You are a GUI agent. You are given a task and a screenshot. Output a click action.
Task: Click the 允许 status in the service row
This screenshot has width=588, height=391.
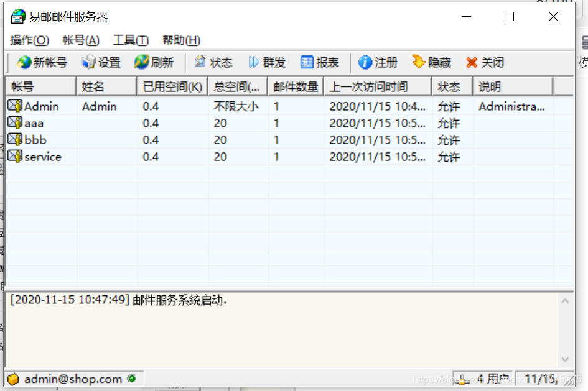[x=449, y=157]
